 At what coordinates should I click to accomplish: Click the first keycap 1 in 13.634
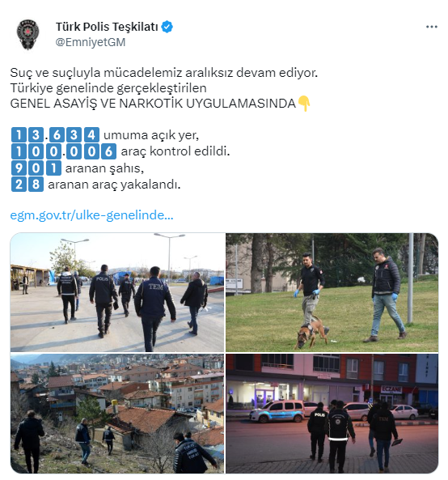click(19, 134)
